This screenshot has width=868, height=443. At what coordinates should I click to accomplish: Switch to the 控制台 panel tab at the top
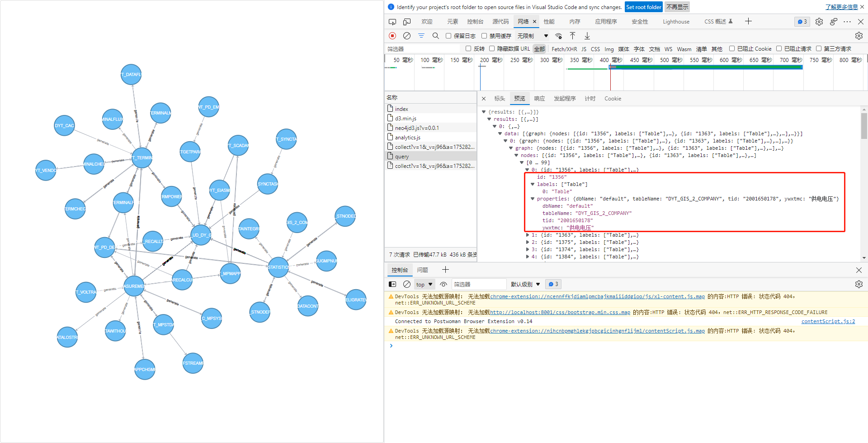pyautogui.click(x=475, y=22)
